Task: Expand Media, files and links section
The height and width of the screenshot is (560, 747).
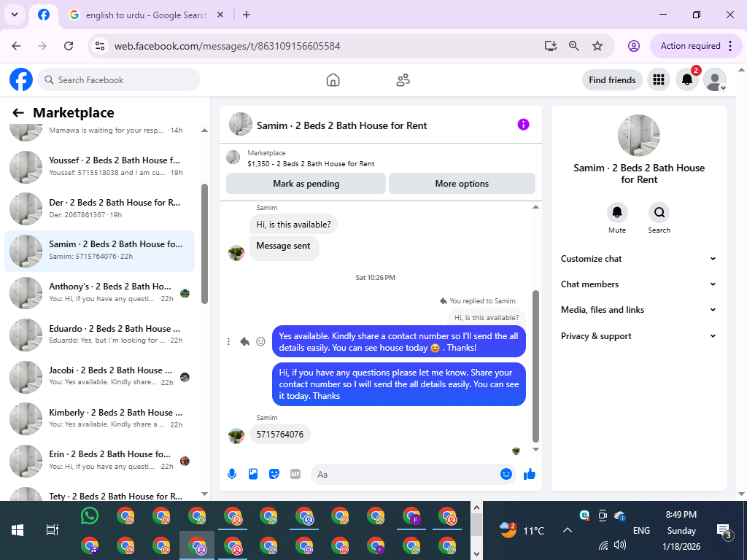Action: click(638, 310)
